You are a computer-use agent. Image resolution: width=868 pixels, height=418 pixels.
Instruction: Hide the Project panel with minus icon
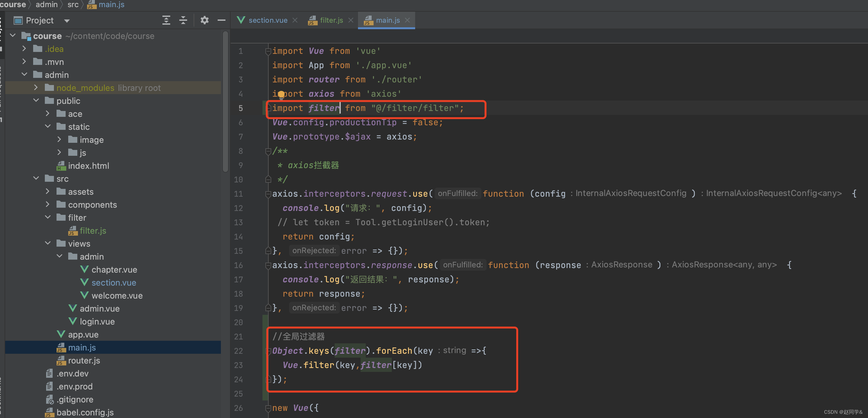tap(221, 20)
